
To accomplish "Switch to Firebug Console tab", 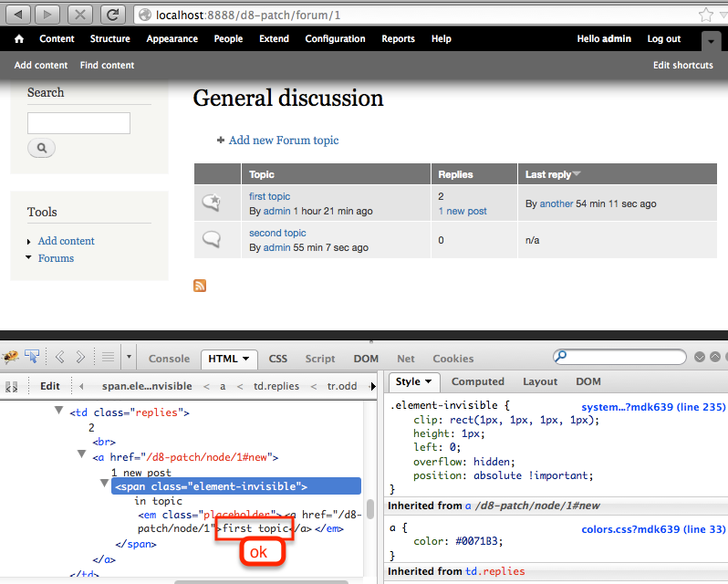I will (x=169, y=359).
